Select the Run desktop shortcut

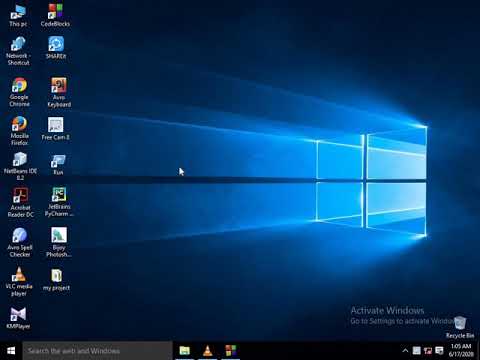click(58, 165)
